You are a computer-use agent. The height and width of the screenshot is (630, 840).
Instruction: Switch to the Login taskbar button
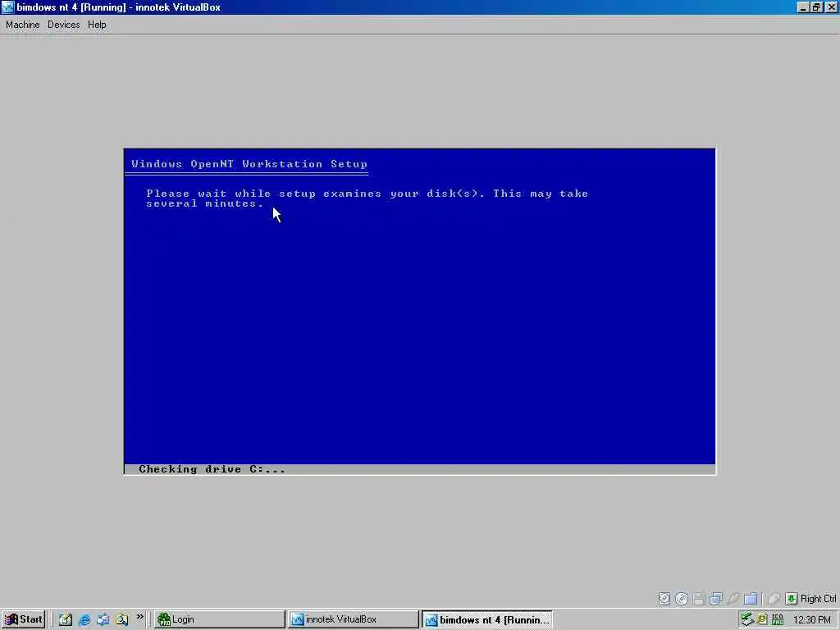[220, 619]
